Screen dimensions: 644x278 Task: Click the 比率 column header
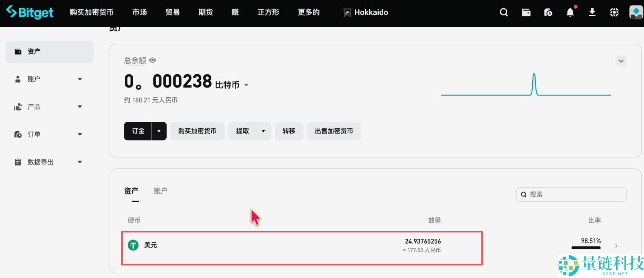595,220
